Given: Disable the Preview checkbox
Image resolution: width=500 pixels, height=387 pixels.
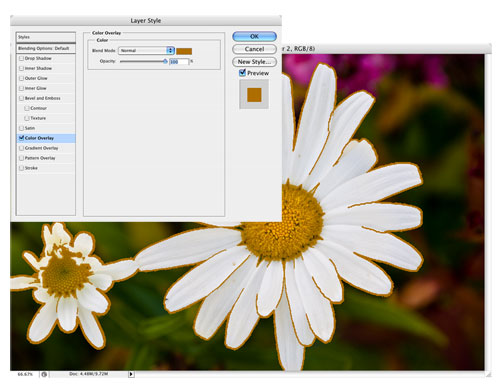Looking at the screenshot, I should (243, 73).
